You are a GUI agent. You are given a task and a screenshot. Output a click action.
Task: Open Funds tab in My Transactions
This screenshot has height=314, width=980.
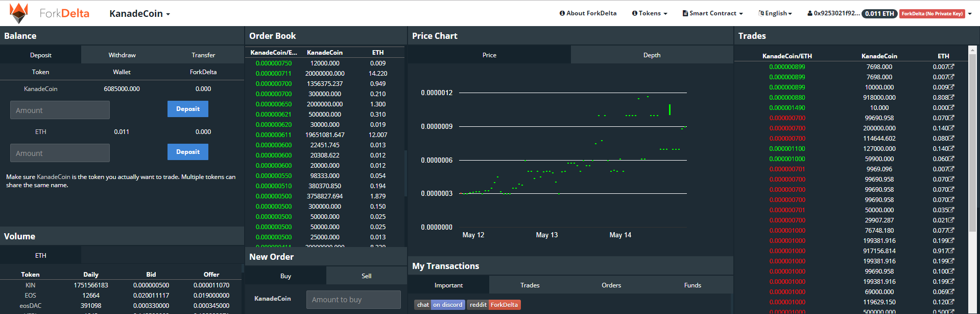click(x=692, y=285)
